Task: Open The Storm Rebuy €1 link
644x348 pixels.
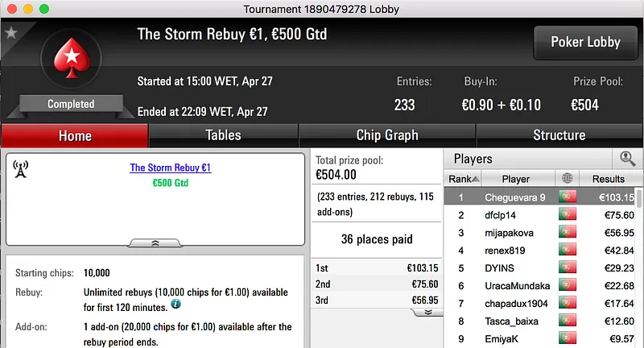Action: (170, 168)
